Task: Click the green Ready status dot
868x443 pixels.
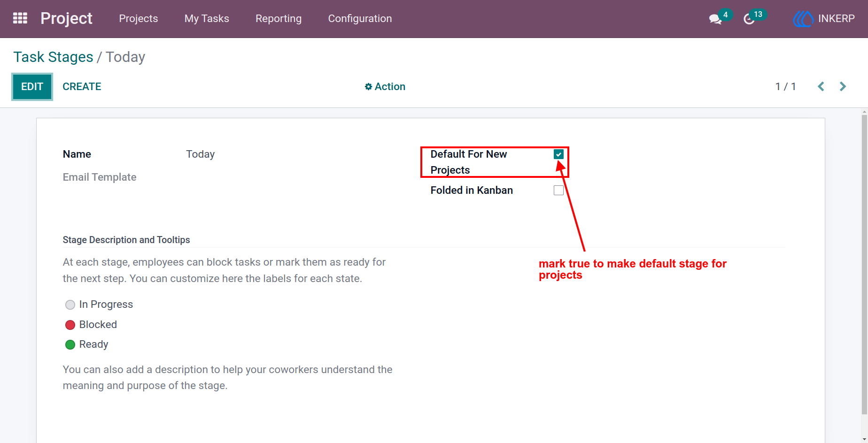Action: point(70,345)
